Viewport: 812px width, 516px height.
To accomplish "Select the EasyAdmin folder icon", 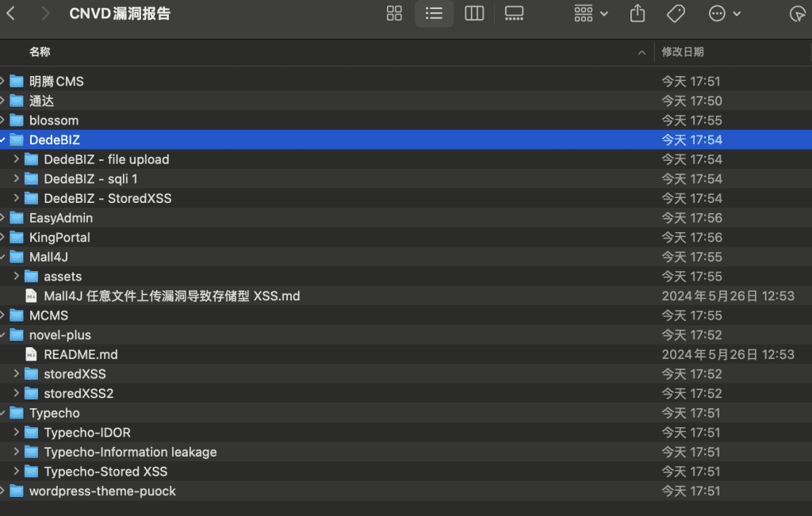I will [x=17, y=218].
